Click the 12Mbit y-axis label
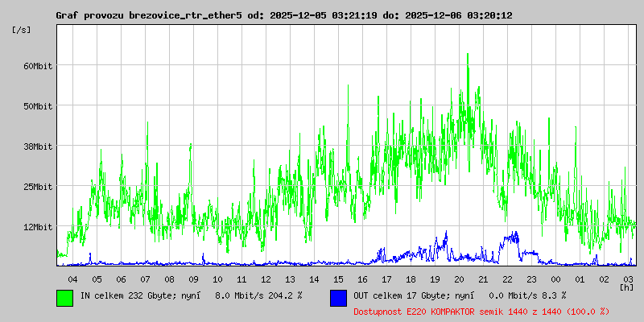This screenshot has height=322, width=644. click(38, 226)
